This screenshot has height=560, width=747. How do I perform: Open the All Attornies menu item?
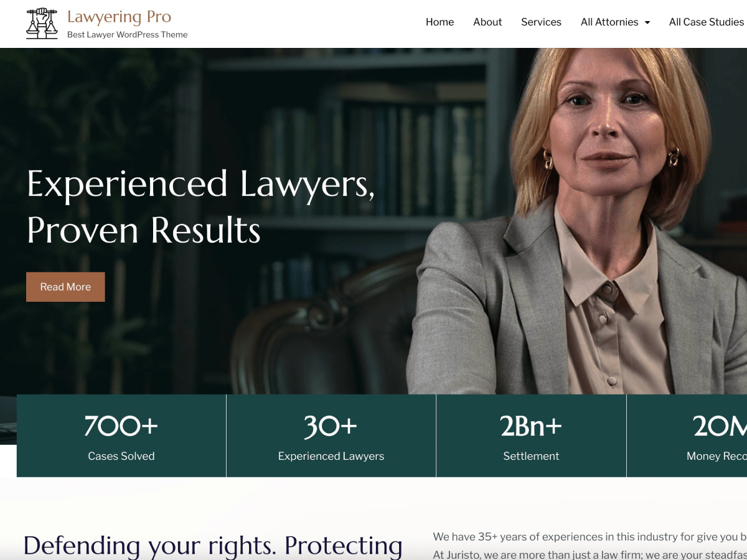click(609, 22)
